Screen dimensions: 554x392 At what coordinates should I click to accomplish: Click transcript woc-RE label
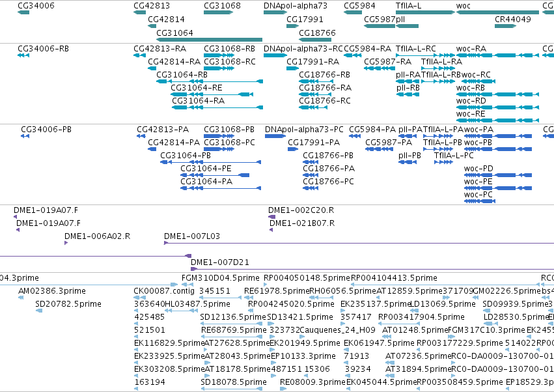click(471, 114)
